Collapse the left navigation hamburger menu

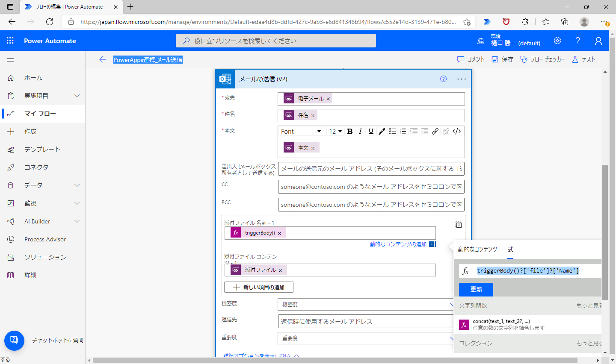click(x=11, y=60)
